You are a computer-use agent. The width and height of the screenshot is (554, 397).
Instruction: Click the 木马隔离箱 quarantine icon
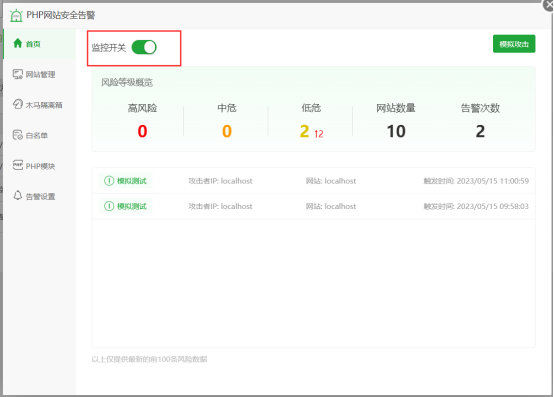18,105
